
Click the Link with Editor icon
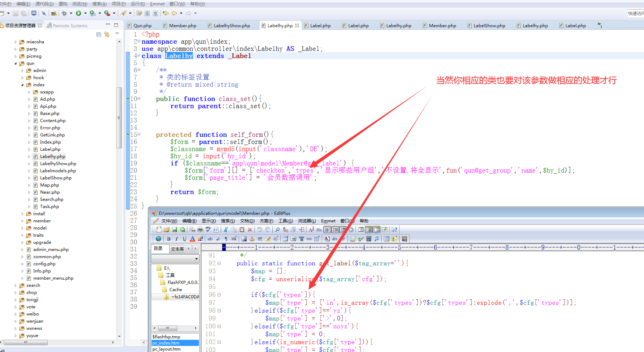click(107, 34)
